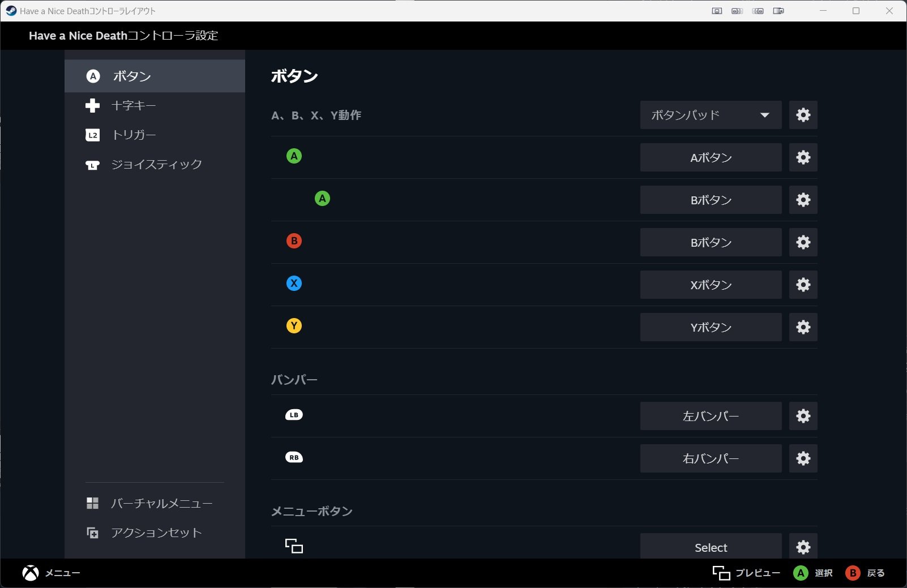Click the green A 選択 footer prompt
This screenshot has width=907, height=588.
(813, 573)
